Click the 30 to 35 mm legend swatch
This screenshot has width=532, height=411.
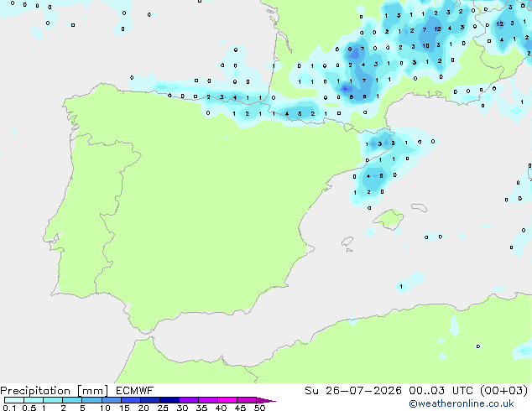[188, 400]
